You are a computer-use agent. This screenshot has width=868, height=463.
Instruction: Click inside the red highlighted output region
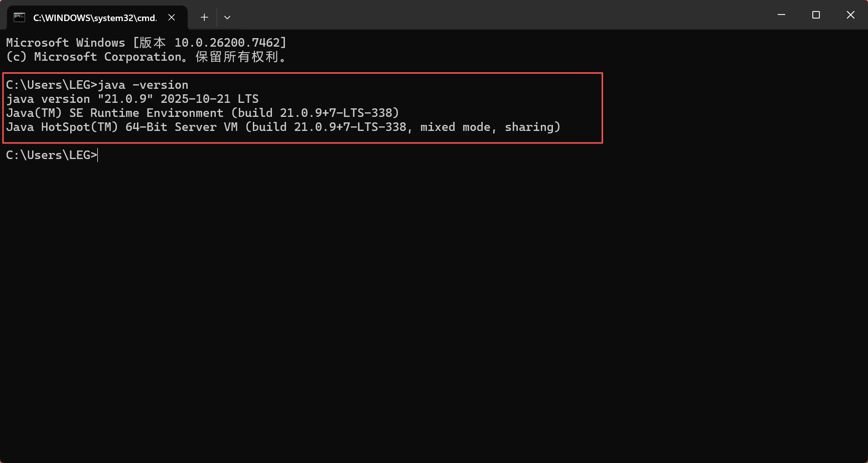pos(301,108)
